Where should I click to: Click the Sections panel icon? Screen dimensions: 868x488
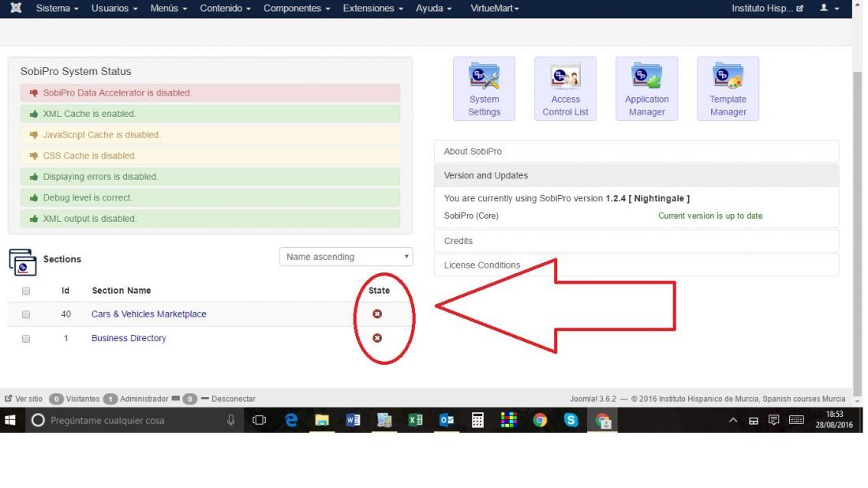click(23, 262)
